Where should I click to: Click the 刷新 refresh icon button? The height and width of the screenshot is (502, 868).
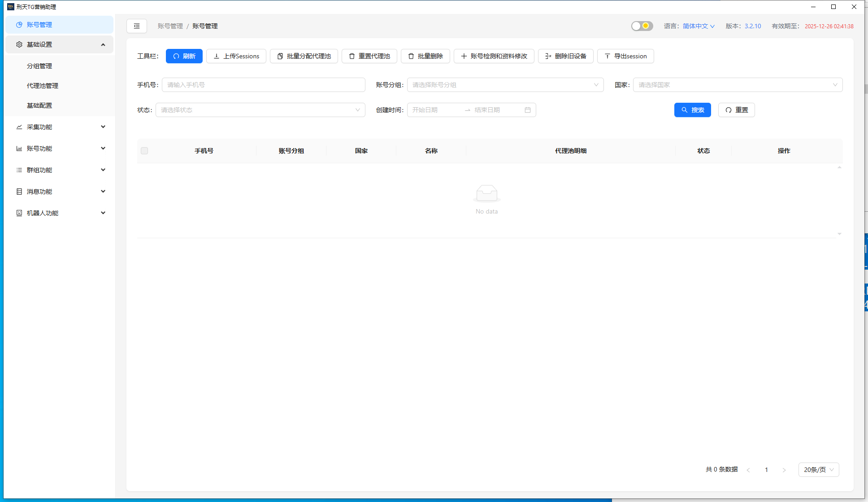pyautogui.click(x=184, y=56)
